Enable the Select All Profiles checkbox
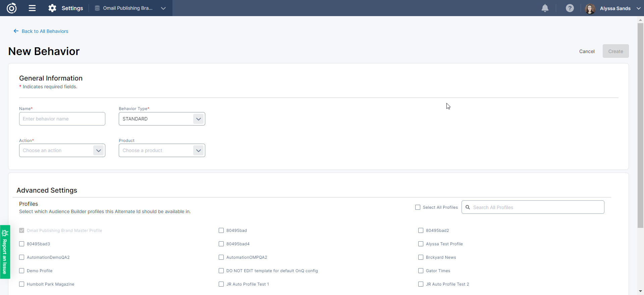The height and width of the screenshot is (295, 644). click(418, 207)
